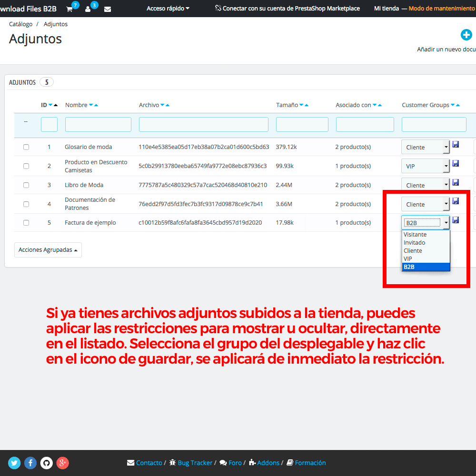
Task: Open the Twitter icon in footer
Action: [x=14, y=463]
